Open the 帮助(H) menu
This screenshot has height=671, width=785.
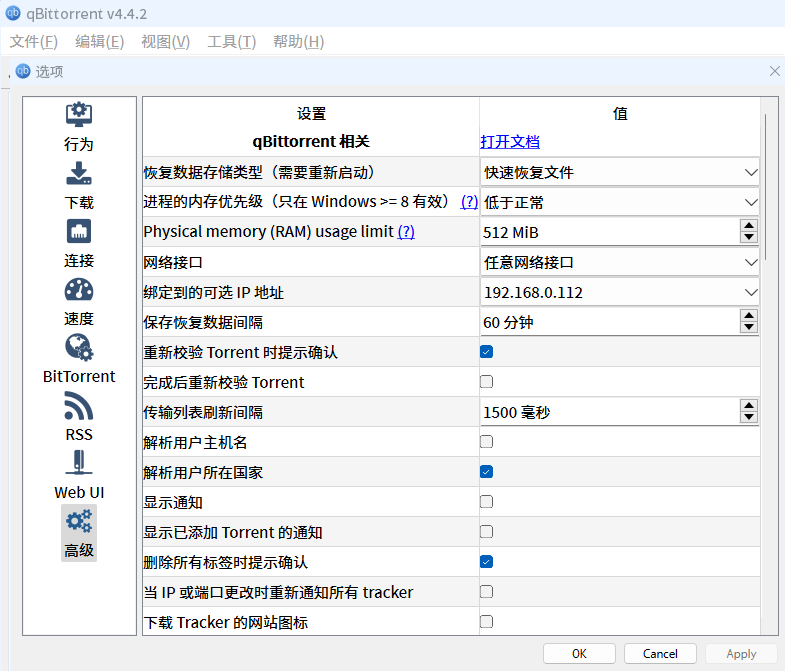pos(298,42)
